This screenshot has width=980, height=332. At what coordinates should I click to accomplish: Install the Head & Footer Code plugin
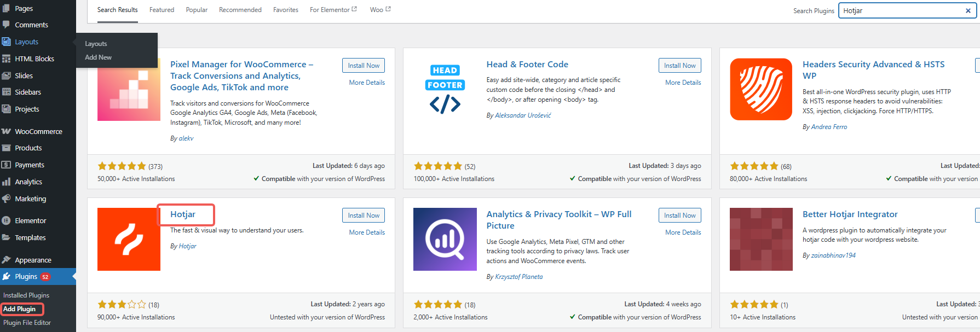point(679,66)
